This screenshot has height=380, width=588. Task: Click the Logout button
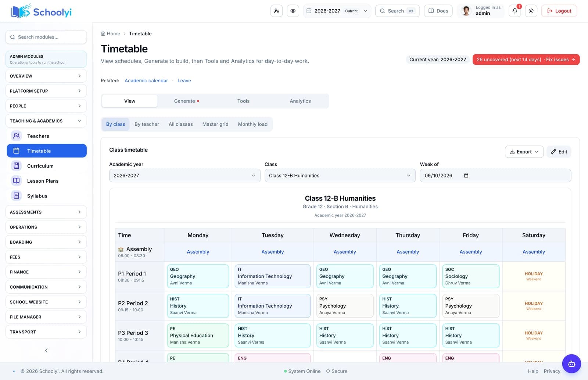(559, 11)
